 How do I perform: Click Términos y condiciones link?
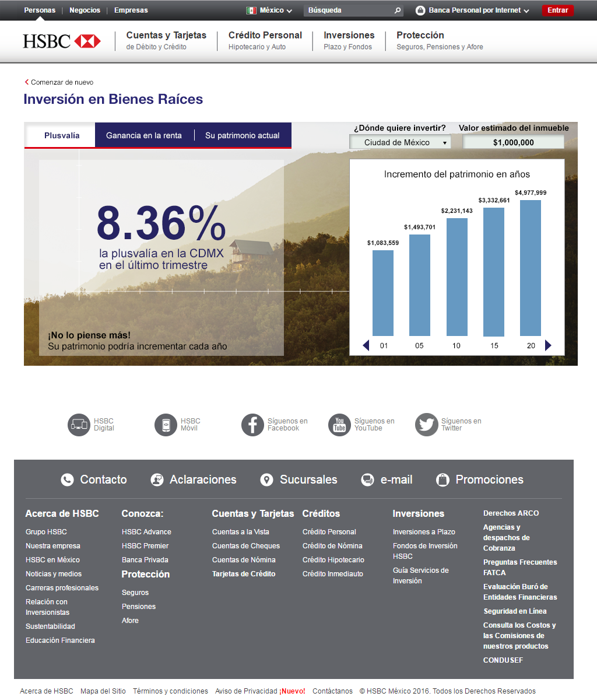(170, 691)
